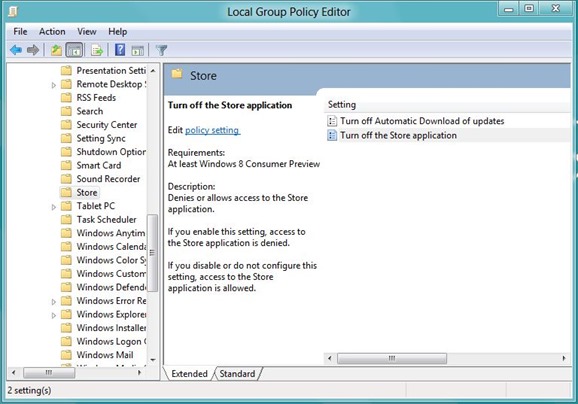The height and width of the screenshot is (404, 578).
Task: Open the Help menu
Action: point(118,32)
